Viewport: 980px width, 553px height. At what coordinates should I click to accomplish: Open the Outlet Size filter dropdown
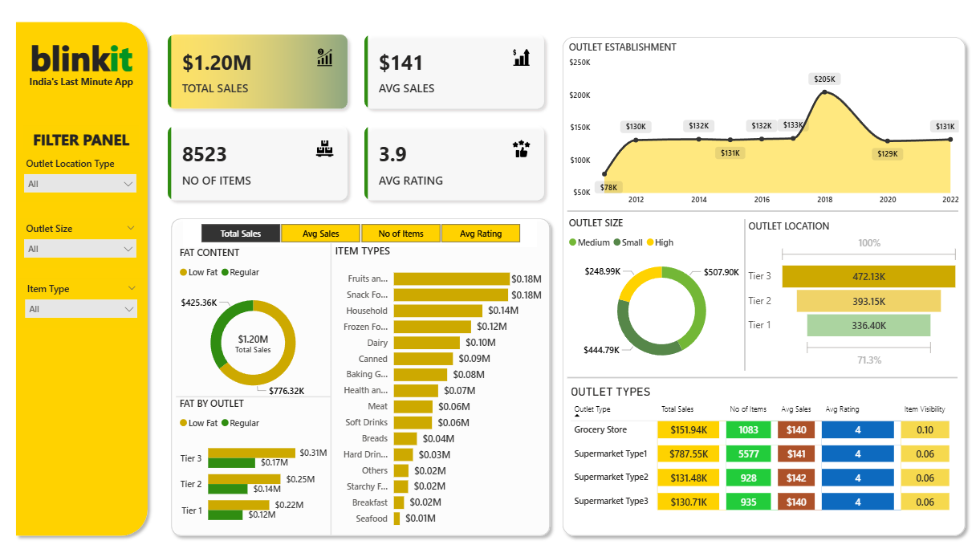[80, 249]
